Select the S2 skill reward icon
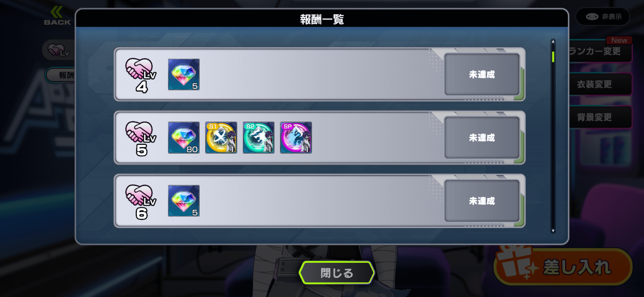Viewport: 644px width, 297px height. click(258, 138)
